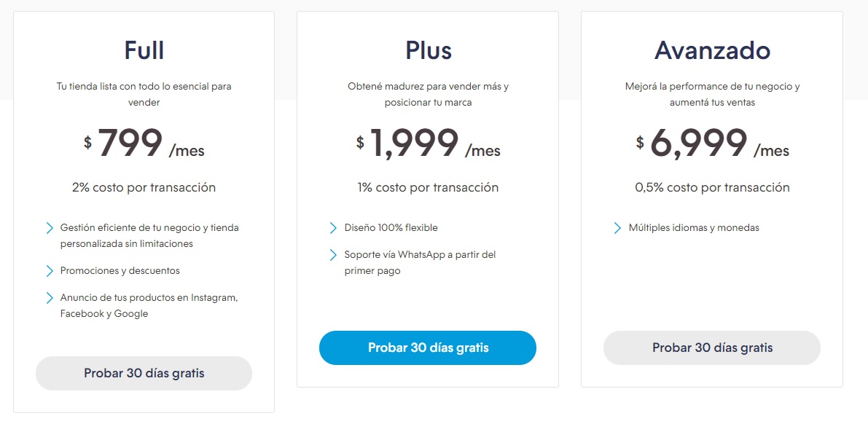The image size is (868, 432).
Task: Click chevron beside Diseño 100% flexible
Action: 333,228
